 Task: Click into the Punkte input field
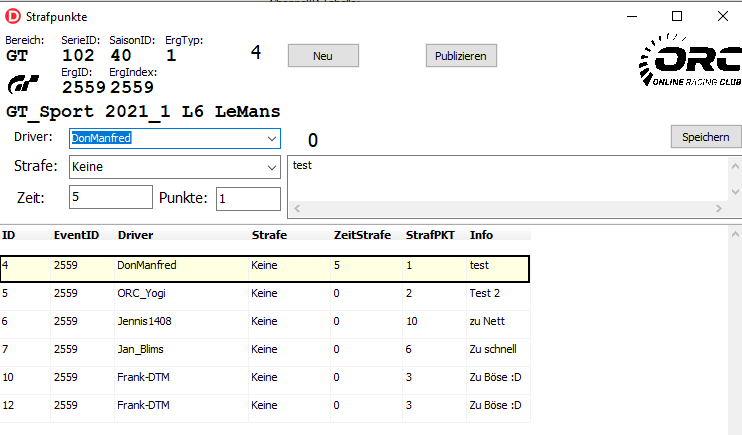248,198
